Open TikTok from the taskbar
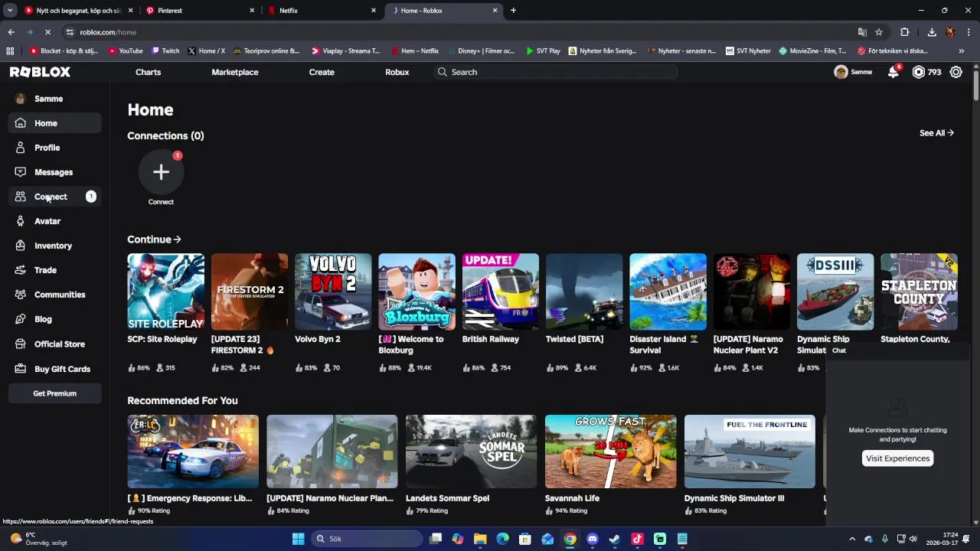Screen dimensions: 980x551 [637, 539]
